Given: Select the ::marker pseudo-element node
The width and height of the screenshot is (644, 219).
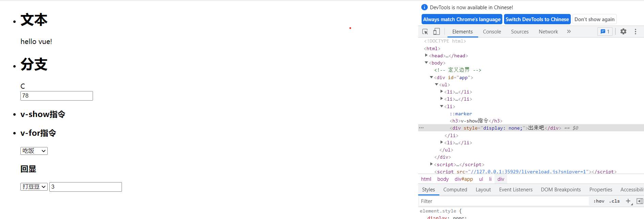Looking at the screenshot, I should (x=460, y=114).
